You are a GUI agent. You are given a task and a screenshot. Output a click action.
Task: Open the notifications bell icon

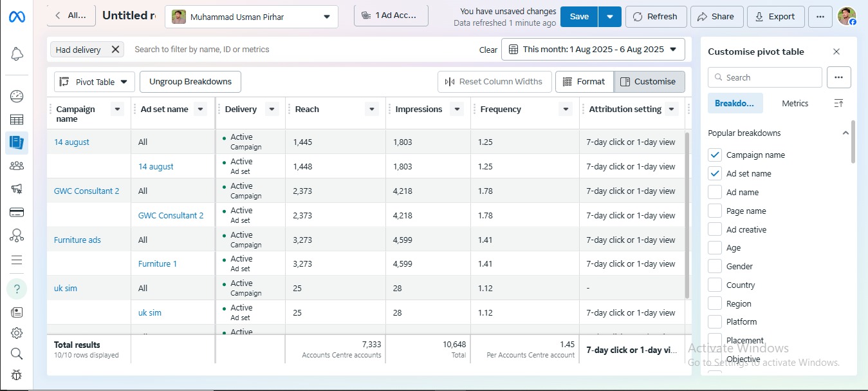pos(17,55)
